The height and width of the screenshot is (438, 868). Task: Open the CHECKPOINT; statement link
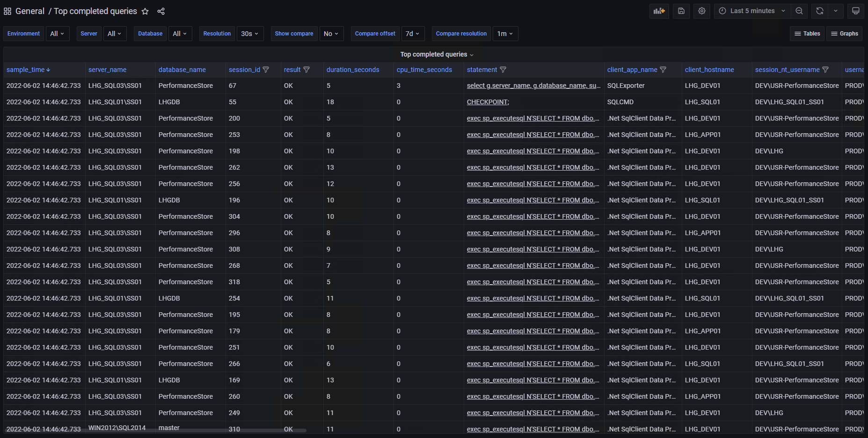click(x=488, y=102)
